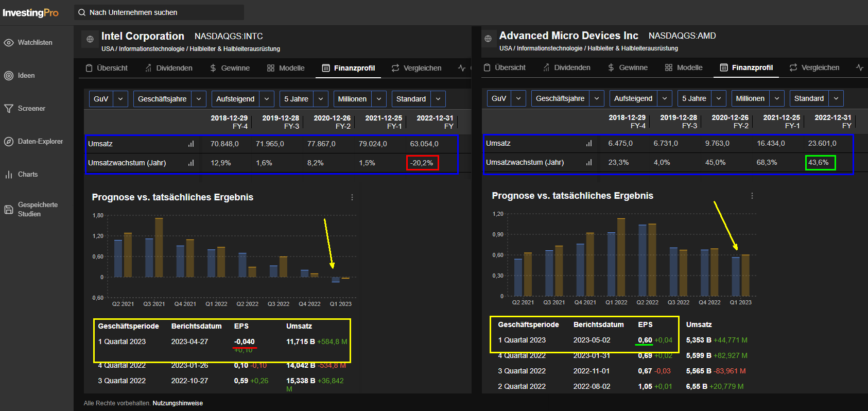Click AMD revenue value 23.601,0
The width and height of the screenshot is (868, 411).
coord(822,144)
